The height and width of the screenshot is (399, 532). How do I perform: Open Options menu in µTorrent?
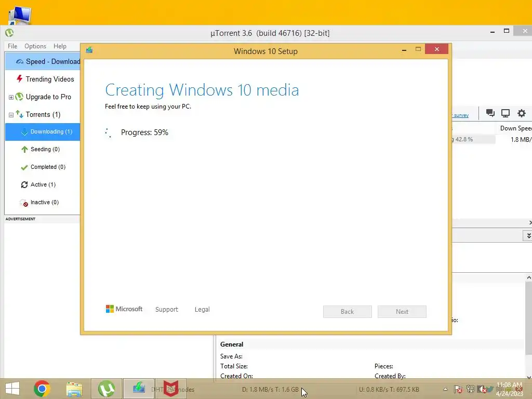click(x=35, y=46)
